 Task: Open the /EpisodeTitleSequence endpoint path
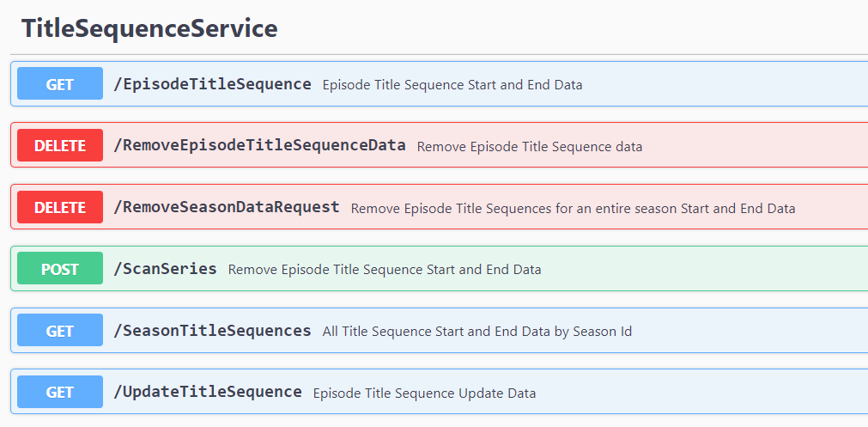pos(212,84)
